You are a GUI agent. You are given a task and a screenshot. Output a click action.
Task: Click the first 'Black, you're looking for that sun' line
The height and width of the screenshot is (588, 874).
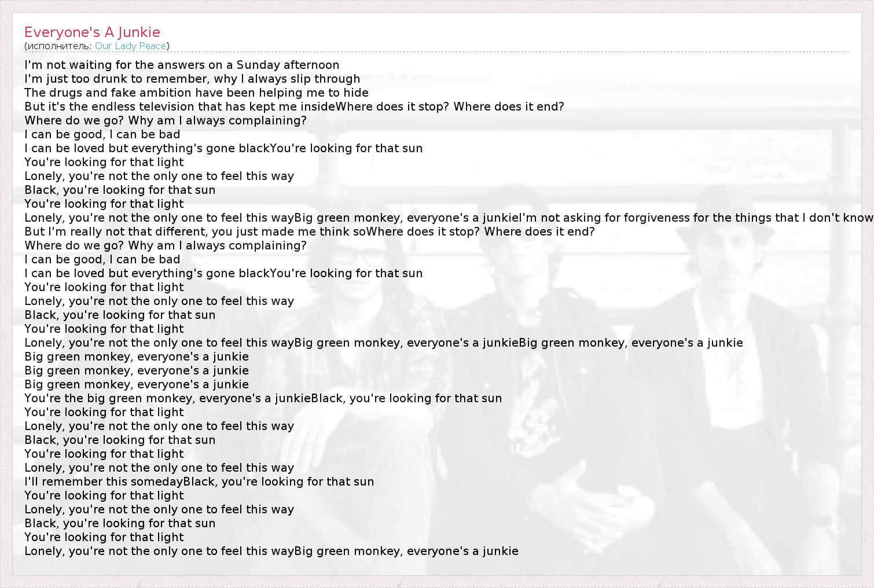tap(120, 190)
